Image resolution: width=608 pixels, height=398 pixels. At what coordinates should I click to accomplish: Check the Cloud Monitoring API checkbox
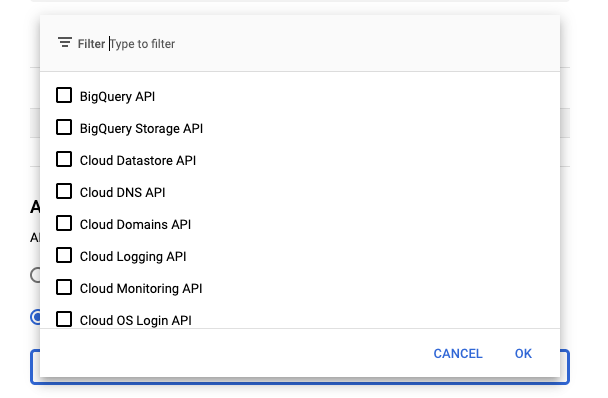64,287
